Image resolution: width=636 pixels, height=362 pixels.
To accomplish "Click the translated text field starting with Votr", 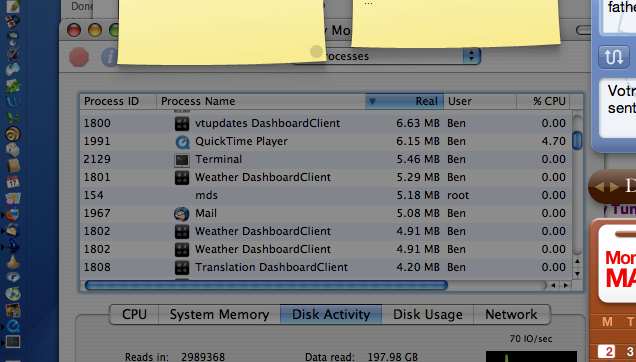I will coord(617,109).
